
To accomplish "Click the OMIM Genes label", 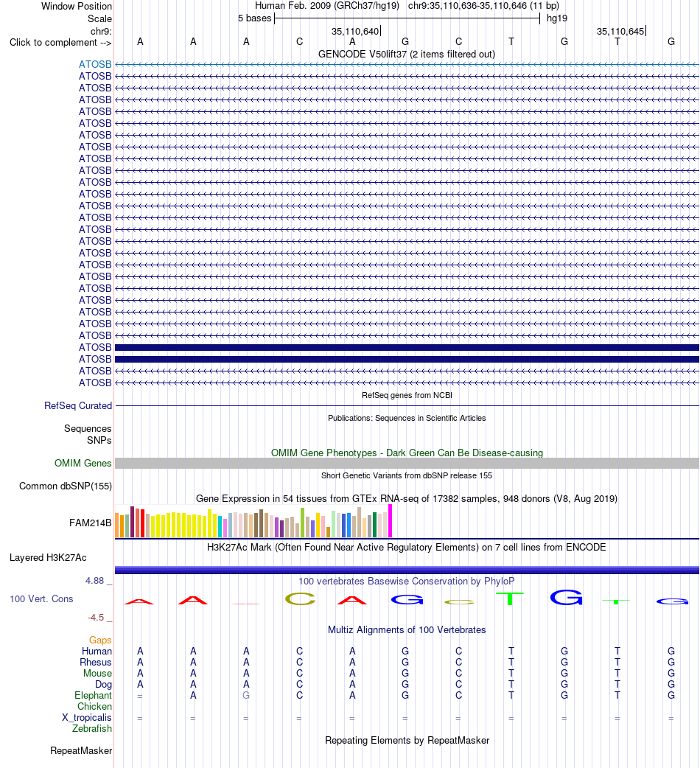I will tap(83, 463).
